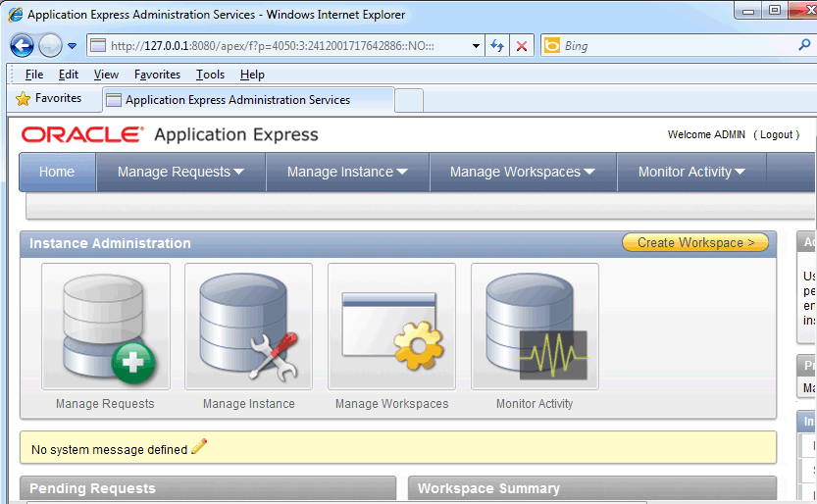Open the Help menu
Image resolution: width=817 pixels, height=504 pixels.
click(x=252, y=75)
